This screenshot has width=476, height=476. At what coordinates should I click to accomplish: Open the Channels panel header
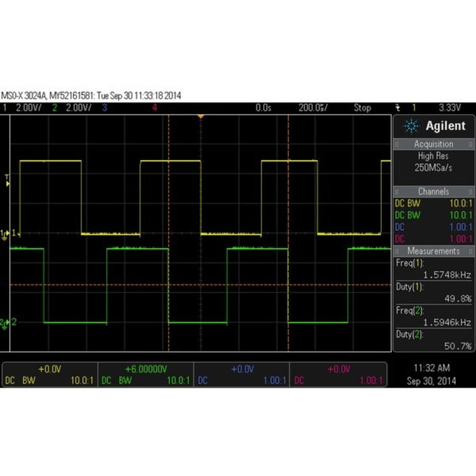[433, 192]
